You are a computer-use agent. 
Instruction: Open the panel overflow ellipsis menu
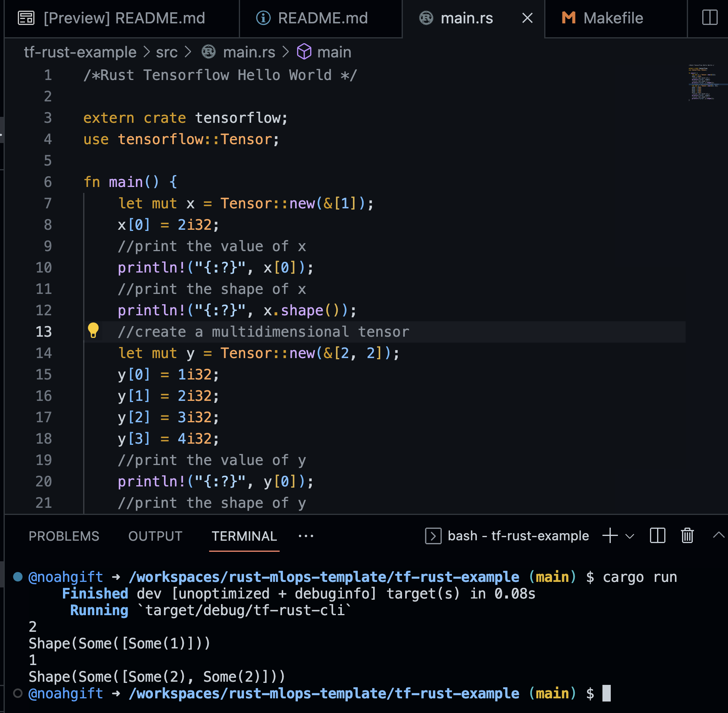tap(306, 536)
